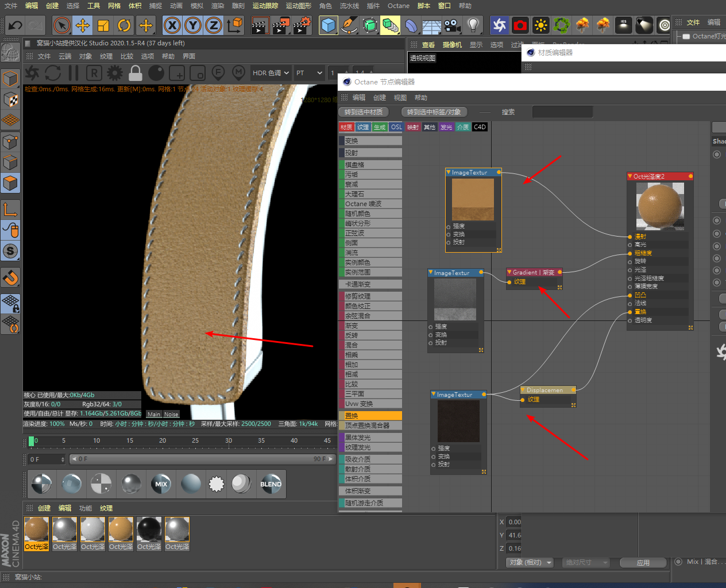Toggle the Z axis lock

coord(214,25)
